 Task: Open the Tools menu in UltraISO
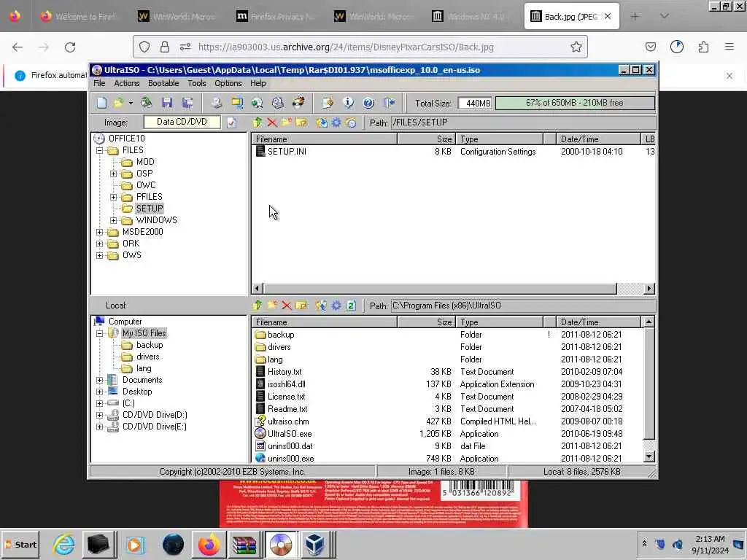tap(197, 83)
